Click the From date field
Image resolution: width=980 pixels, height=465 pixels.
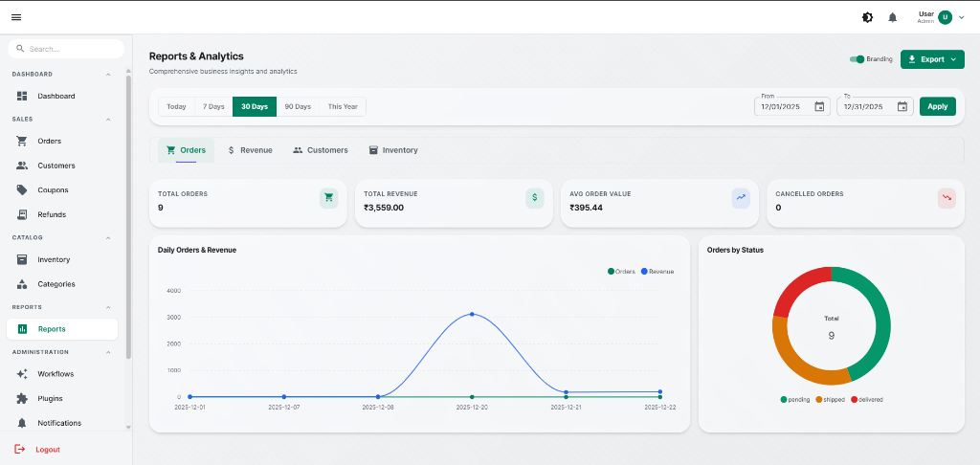click(791, 106)
